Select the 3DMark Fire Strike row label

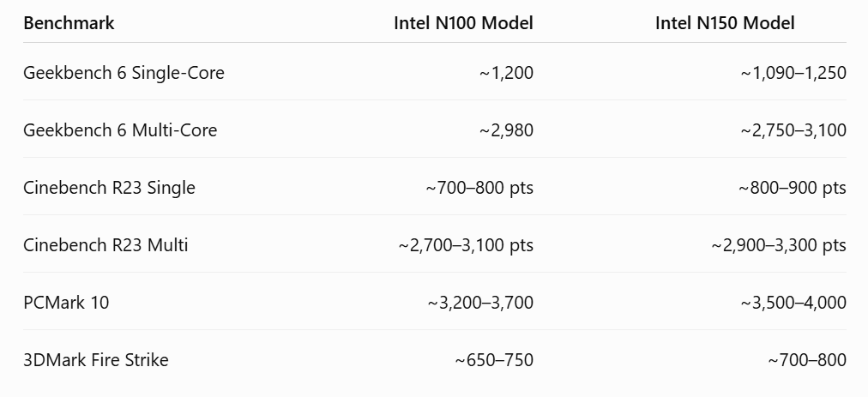96,360
